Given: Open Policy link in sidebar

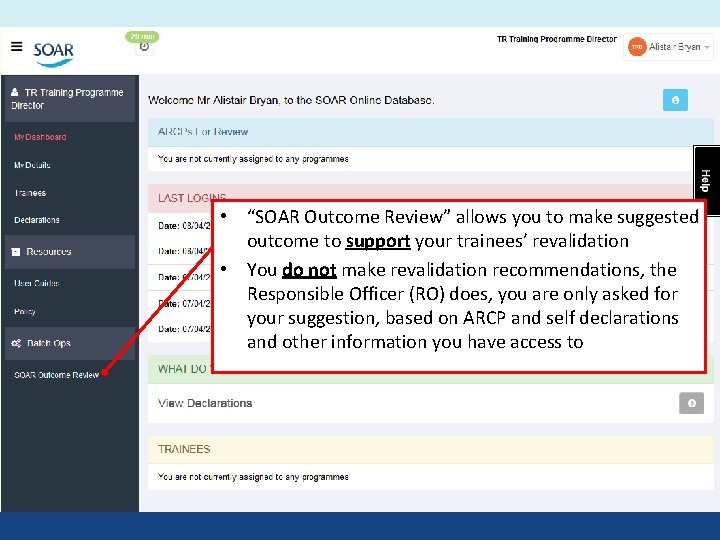Looking at the screenshot, I should click(x=25, y=311).
